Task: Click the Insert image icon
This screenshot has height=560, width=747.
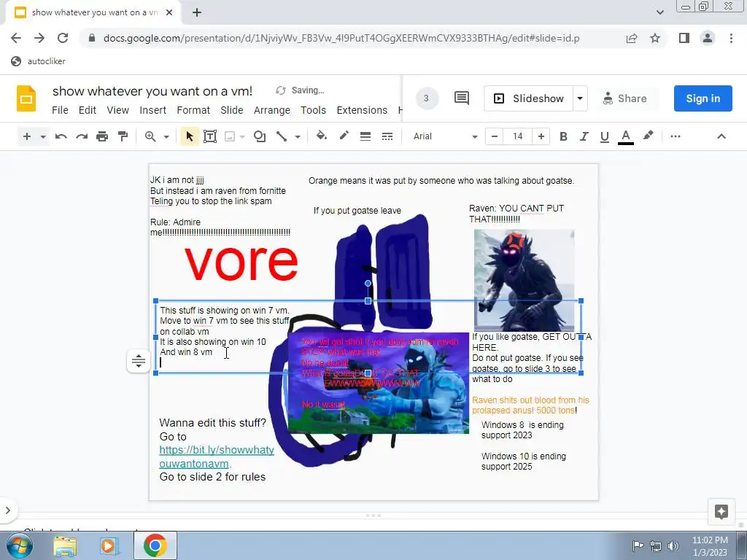Action: coord(230,136)
